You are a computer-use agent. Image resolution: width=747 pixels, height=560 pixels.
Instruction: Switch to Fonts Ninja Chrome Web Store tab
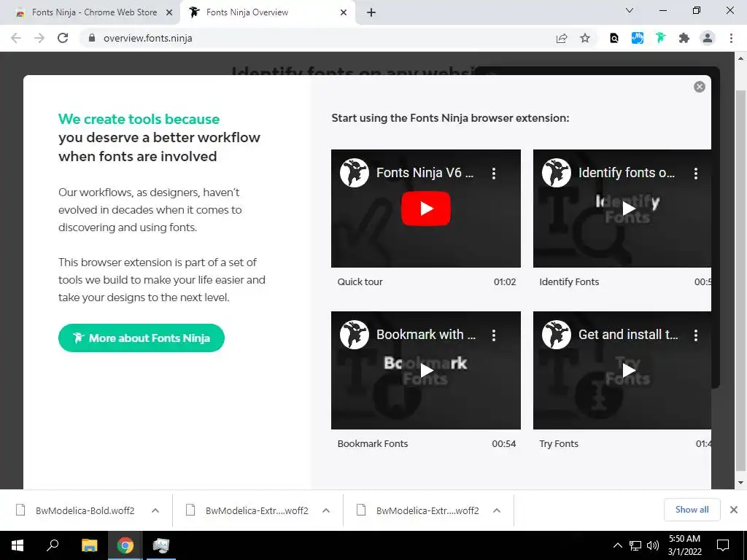[94, 12]
